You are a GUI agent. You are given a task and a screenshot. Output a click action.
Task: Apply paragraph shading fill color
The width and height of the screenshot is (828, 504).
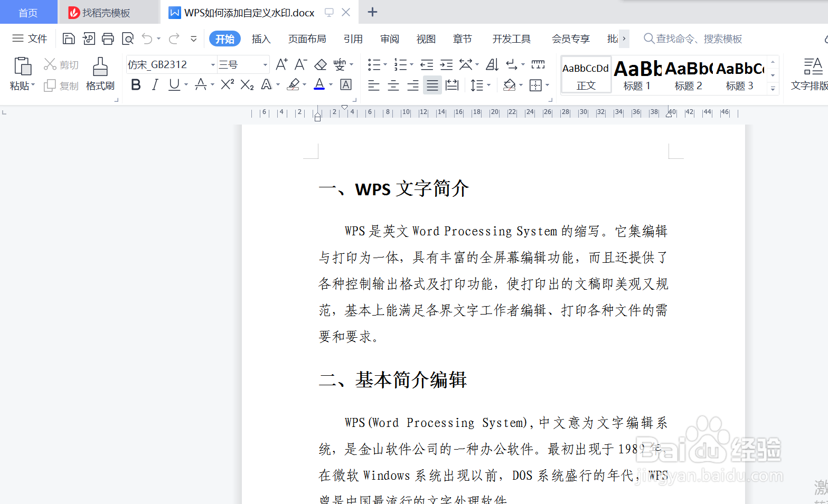(x=509, y=84)
